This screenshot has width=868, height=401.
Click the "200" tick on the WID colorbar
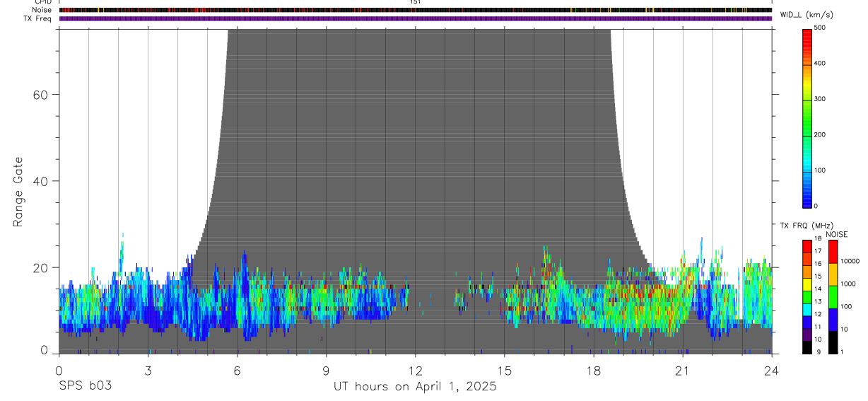click(820, 135)
